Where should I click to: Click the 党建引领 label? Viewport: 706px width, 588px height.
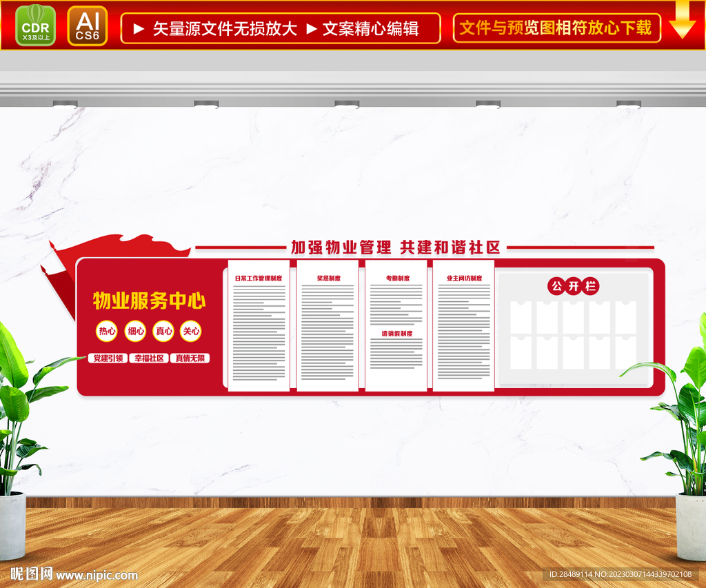click(x=108, y=358)
